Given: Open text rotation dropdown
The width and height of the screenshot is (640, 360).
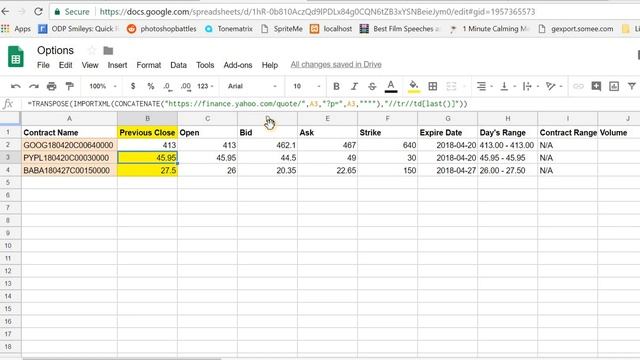Looking at the screenshot, I should click(x=554, y=86).
